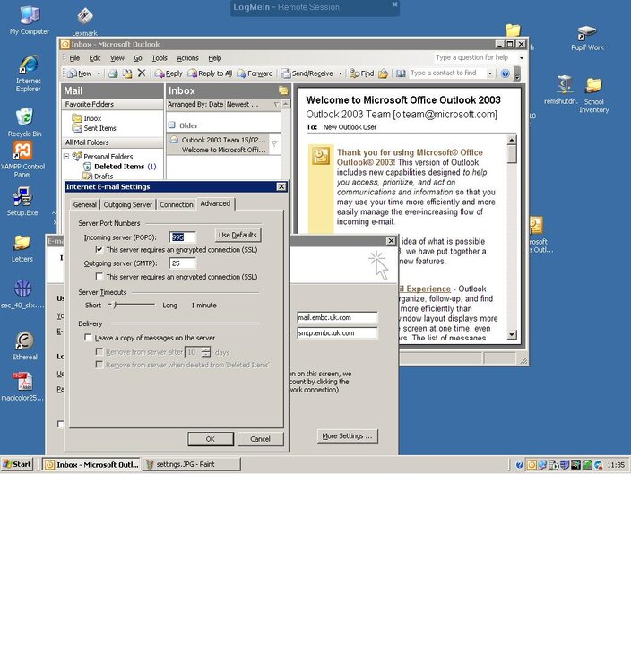Click the Start button
Viewport: 631px width, 672px height.
17,464
